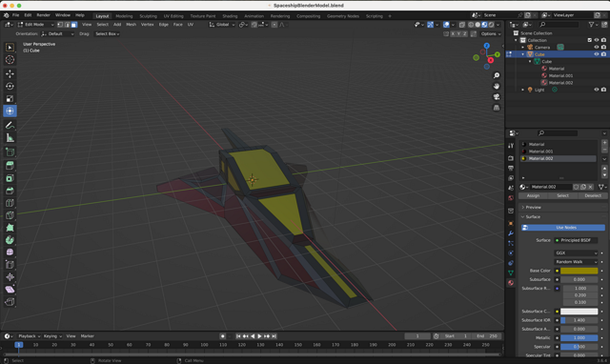
Task: Toggle Use Nodes for the material
Action: (563, 228)
